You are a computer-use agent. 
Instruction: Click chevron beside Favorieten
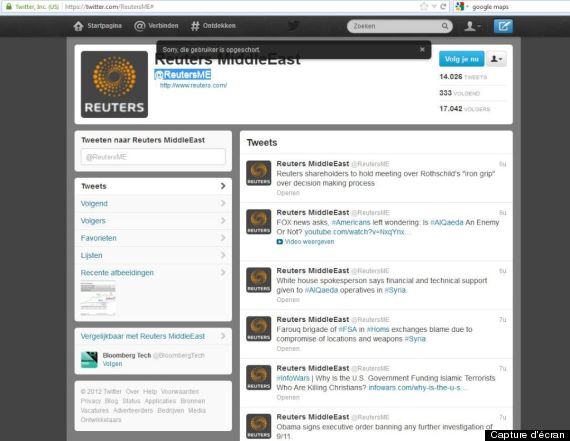223,238
